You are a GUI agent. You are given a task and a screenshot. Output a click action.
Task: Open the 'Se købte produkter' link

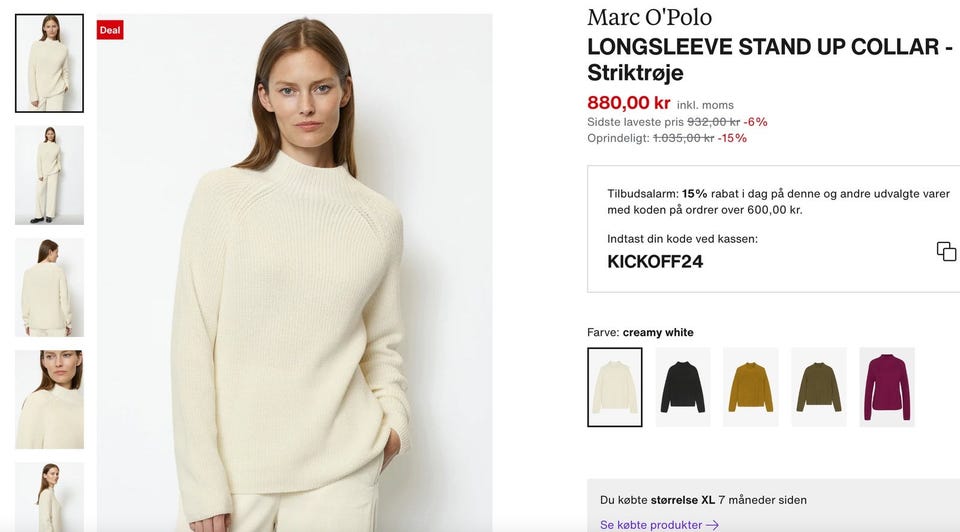coord(650,525)
